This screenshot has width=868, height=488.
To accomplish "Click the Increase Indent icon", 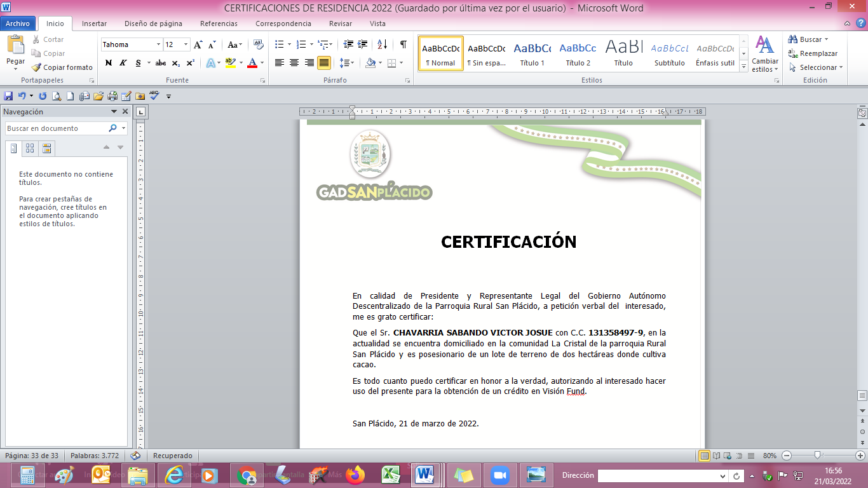I will coord(363,44).
